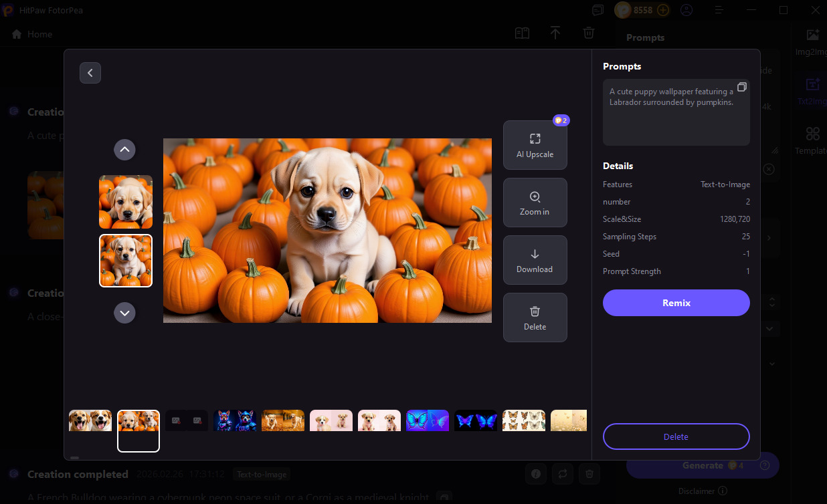
Task: Select the blue butterfly thumbnail at the bottom
Action: 428,420
